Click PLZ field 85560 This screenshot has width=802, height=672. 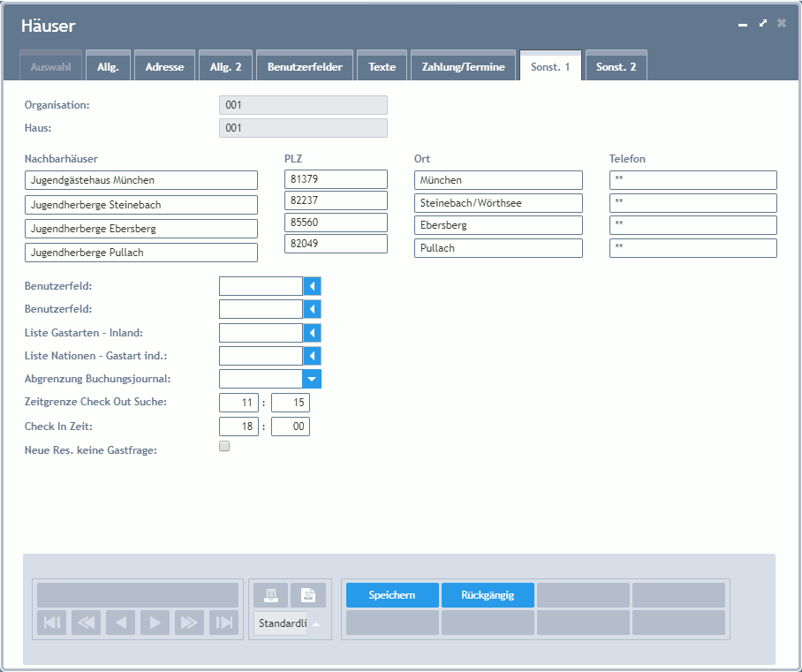(336, 223)
